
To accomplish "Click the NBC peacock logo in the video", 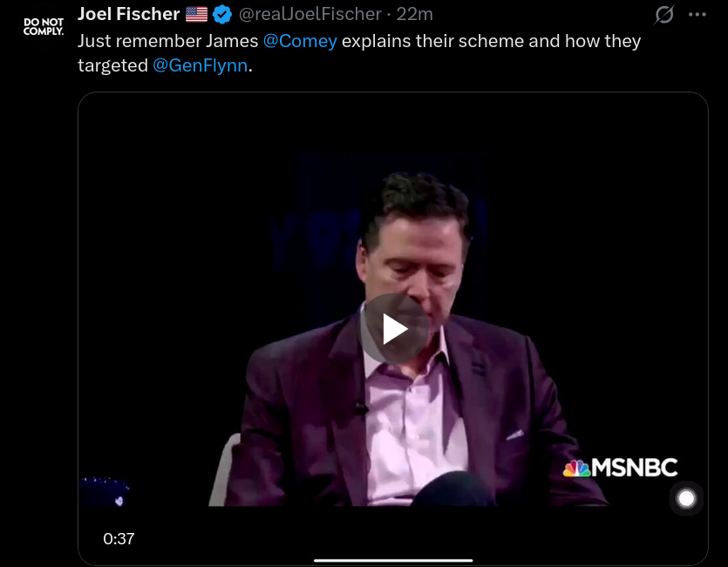I will (576, 468).
